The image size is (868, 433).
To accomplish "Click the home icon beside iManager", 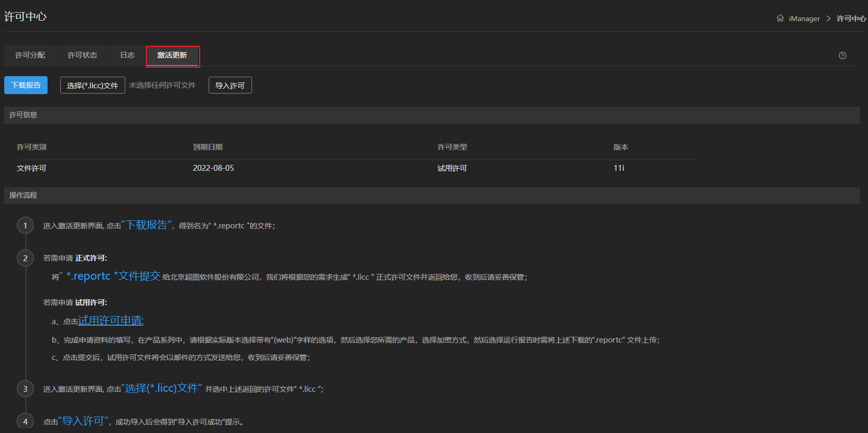I will pos(780,19).
